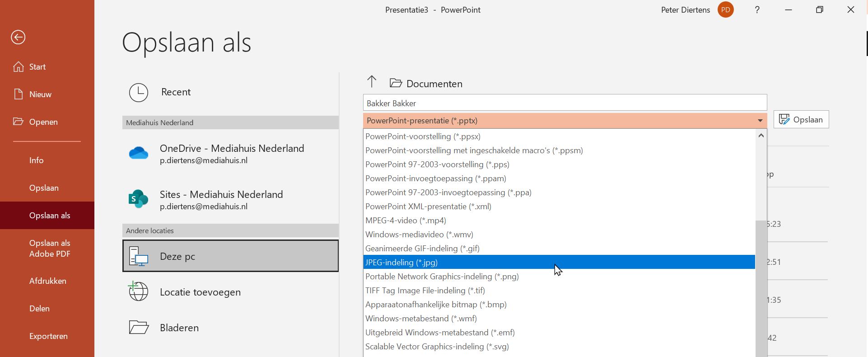Click the PD account avatar

click(x=725, y=10)
